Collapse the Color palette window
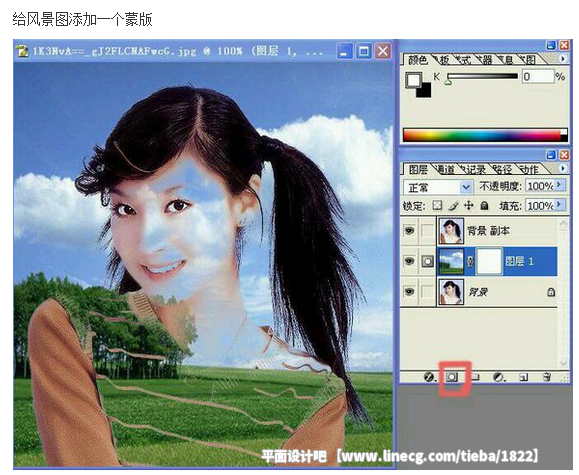 click(551, 45)
